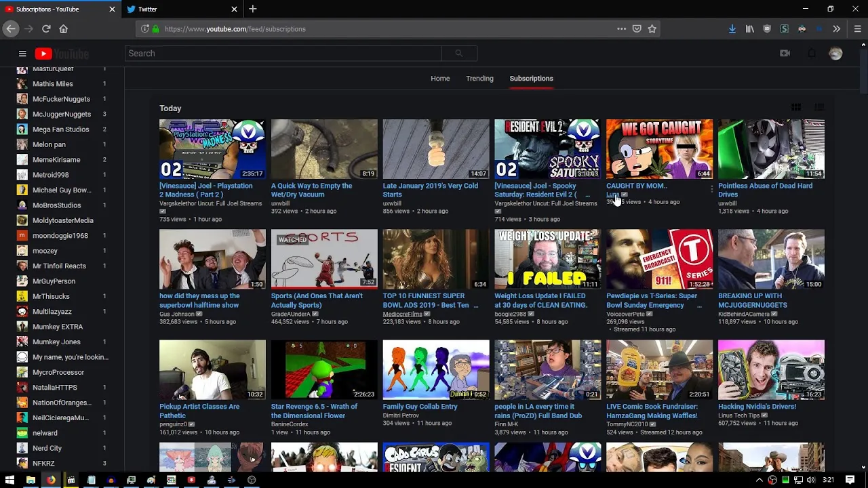The image size is (868, 488).
Task: Open Pewdiepie vs T-Series thumbnail
Action: (659, 259)
